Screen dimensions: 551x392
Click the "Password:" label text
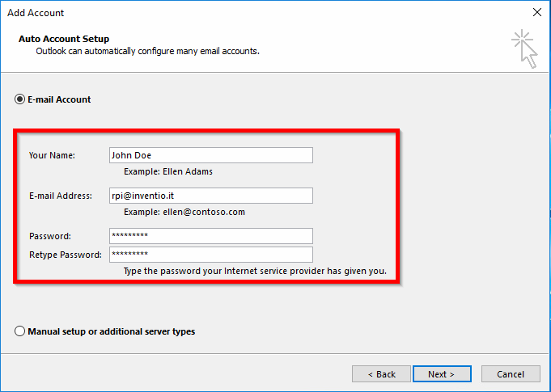pyautogui.click(x=50, y=236)
